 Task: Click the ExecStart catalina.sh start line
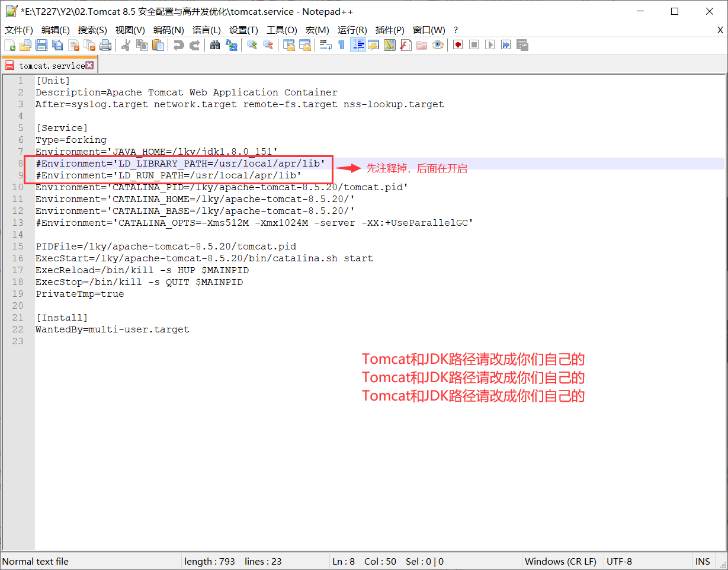(204, 258)
